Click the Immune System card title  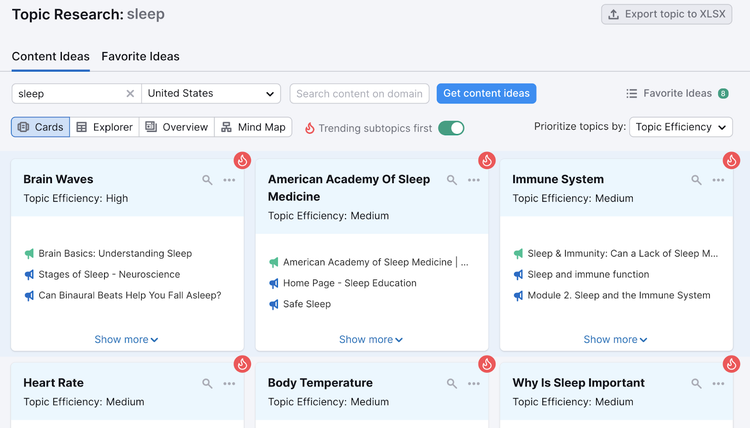558,179
